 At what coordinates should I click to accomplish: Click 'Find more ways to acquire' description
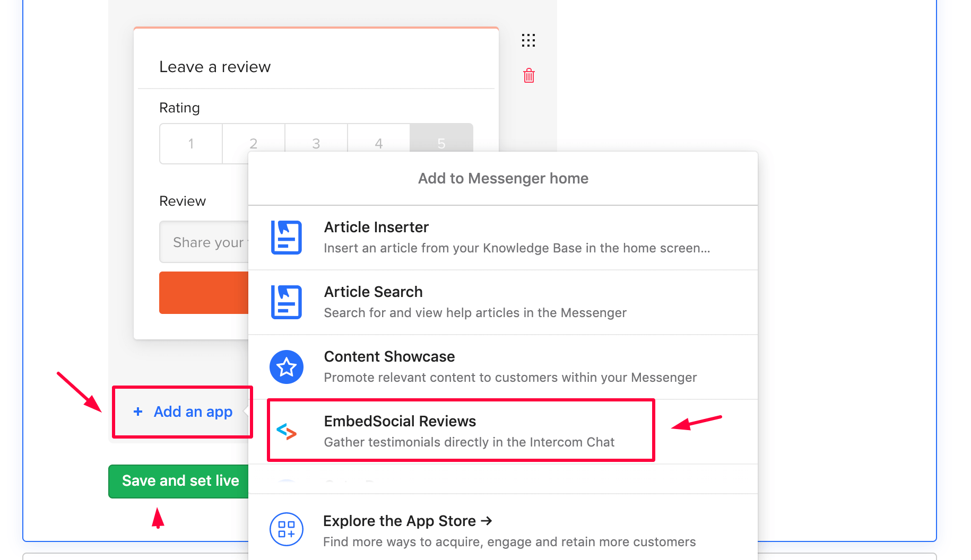pos(509,542)
